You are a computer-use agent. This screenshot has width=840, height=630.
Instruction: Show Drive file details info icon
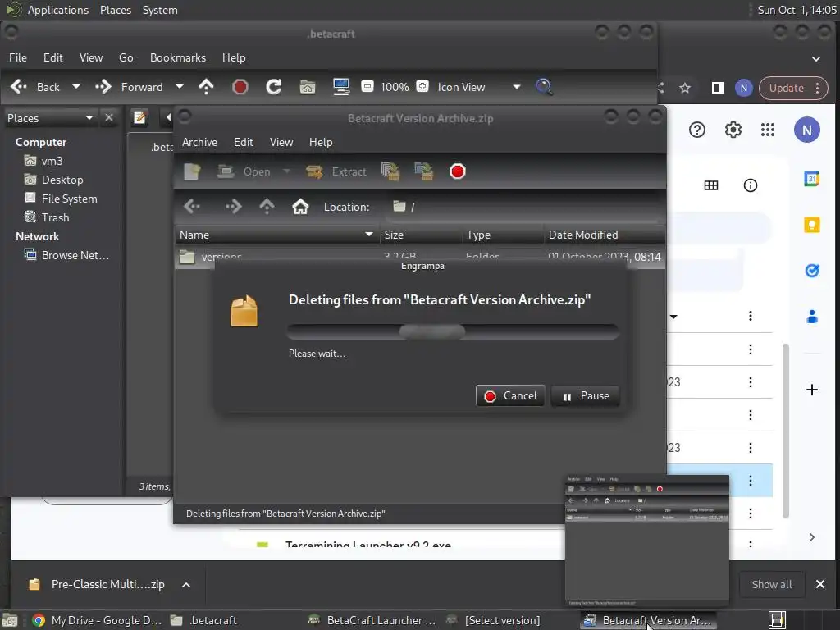coord(750,185)
